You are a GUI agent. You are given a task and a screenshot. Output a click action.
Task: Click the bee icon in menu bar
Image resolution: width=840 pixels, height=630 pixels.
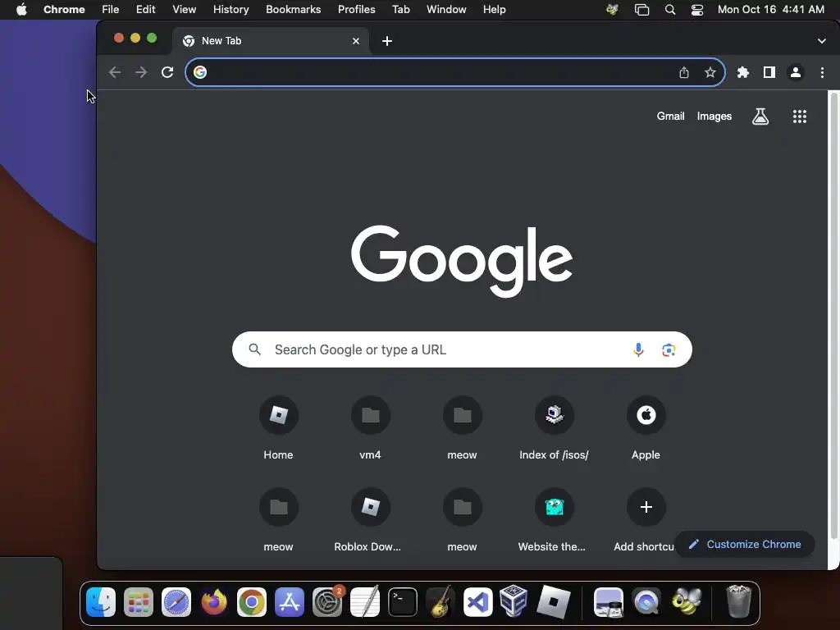612,10
